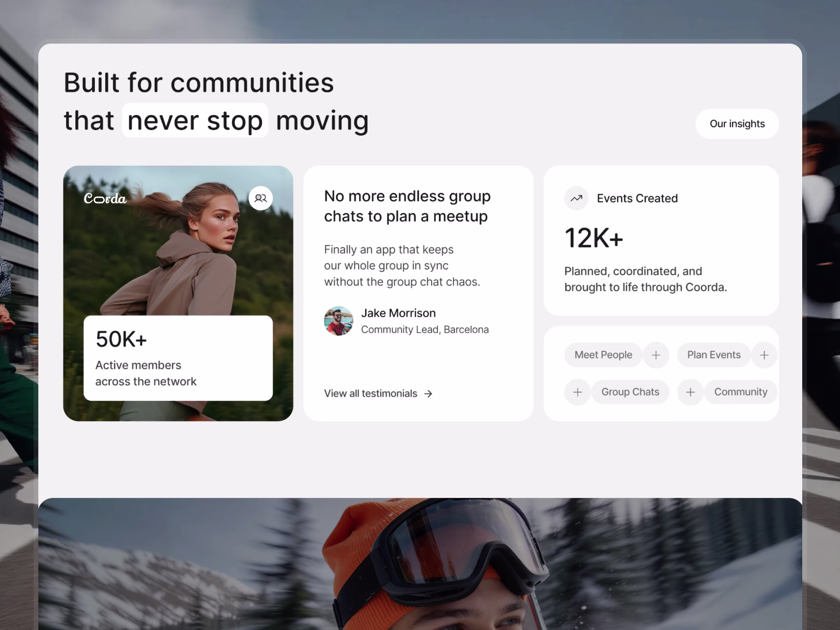
Task: Click the trending arrow icon beside Events Created
Action: 576,198
